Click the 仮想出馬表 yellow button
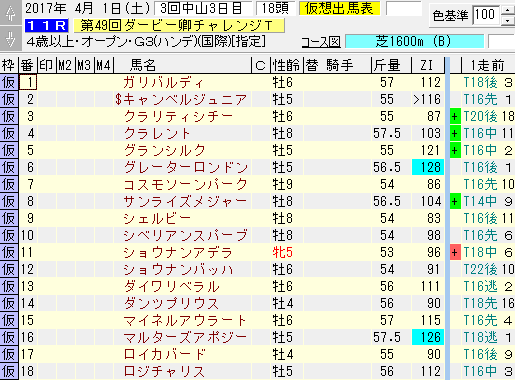Screen dimensions: 515x380 [339, 8]
